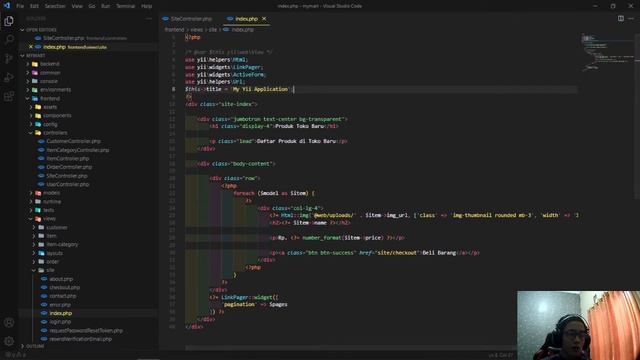640x360 pixels.
Task: Open the Explorer view in activity bar
Action: pyautogui.click(x=9, y=21)
